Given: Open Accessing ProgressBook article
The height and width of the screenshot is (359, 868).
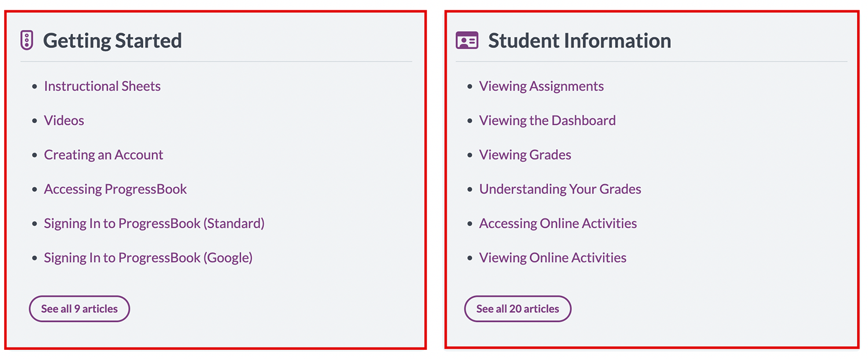Looking at the screenshot, I should click(116, 189).
